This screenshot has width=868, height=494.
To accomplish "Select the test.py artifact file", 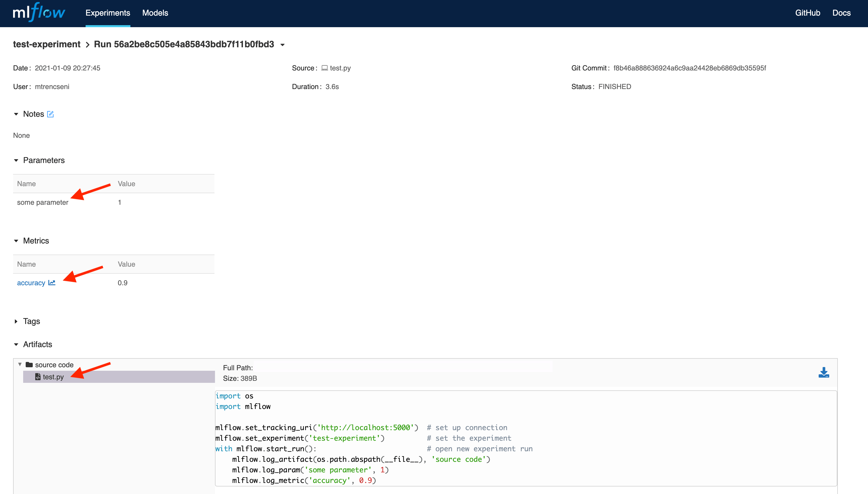I will 119,377.
